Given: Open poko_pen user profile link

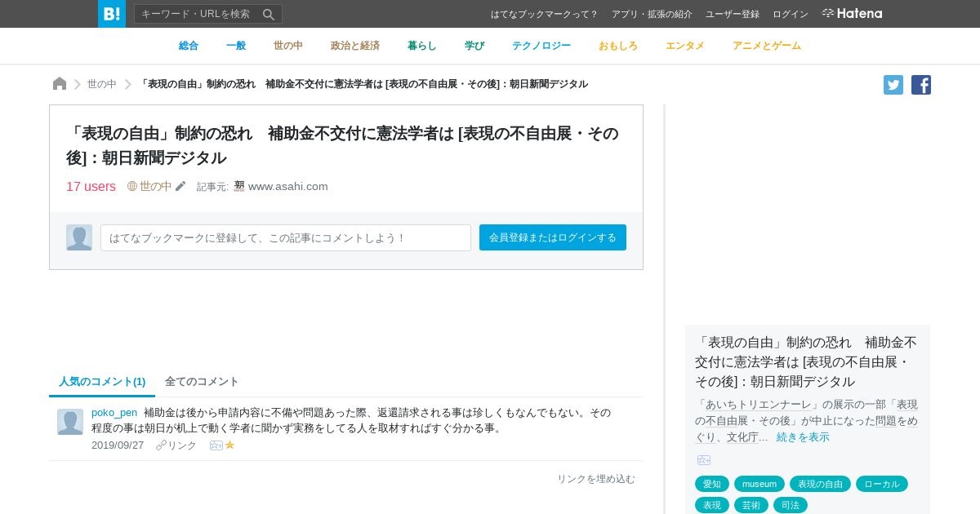Looking at the screenshot, I should click(114, 412).
